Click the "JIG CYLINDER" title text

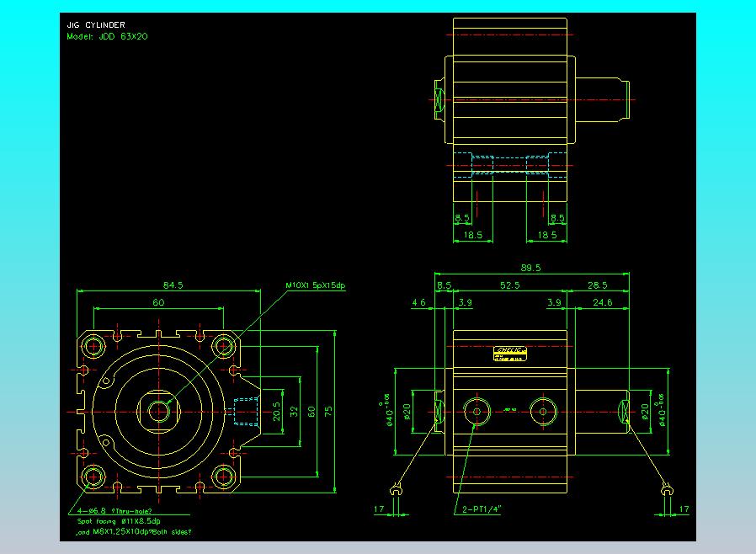[x=95, y=25]
